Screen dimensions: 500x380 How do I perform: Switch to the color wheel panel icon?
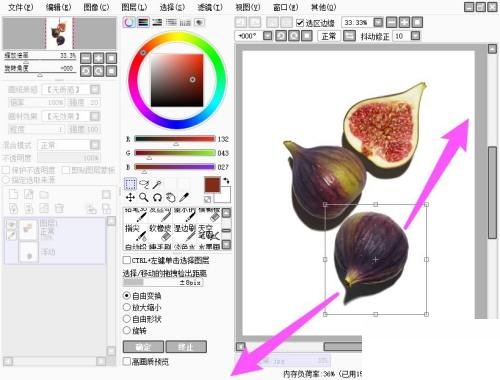(129, 22)
